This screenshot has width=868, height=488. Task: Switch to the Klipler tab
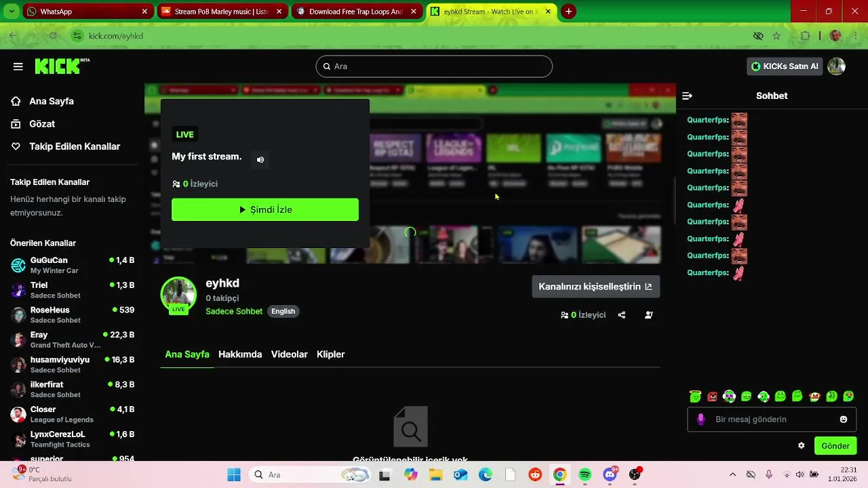pos(331,354)
